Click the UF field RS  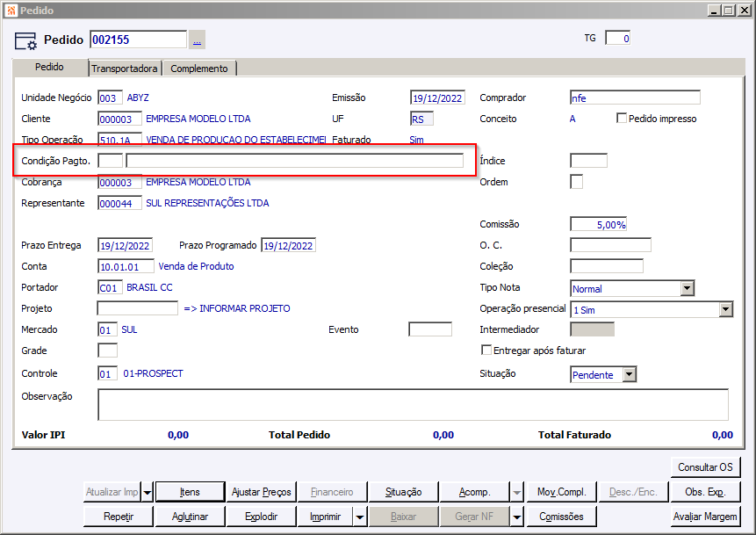coord(421,119)
